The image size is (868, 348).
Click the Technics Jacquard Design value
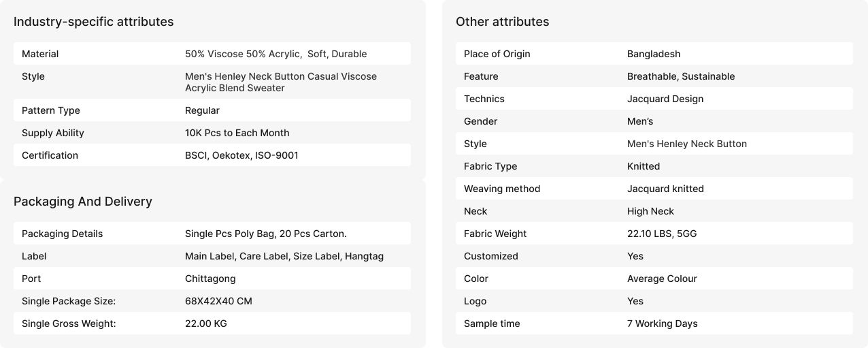pos(665,99)
